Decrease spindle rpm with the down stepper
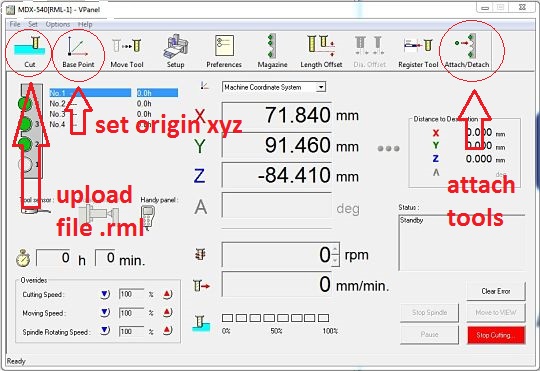540x371 pixels. 335,261
